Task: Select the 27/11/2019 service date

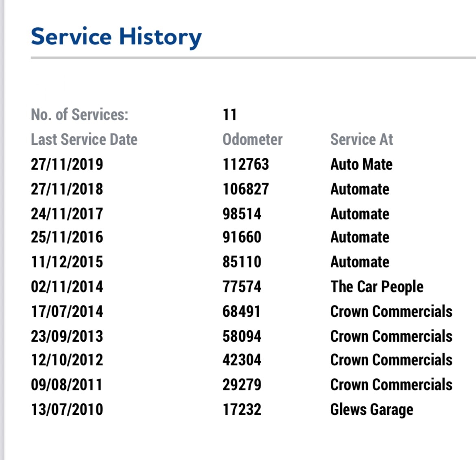Action: click(67, 164)
